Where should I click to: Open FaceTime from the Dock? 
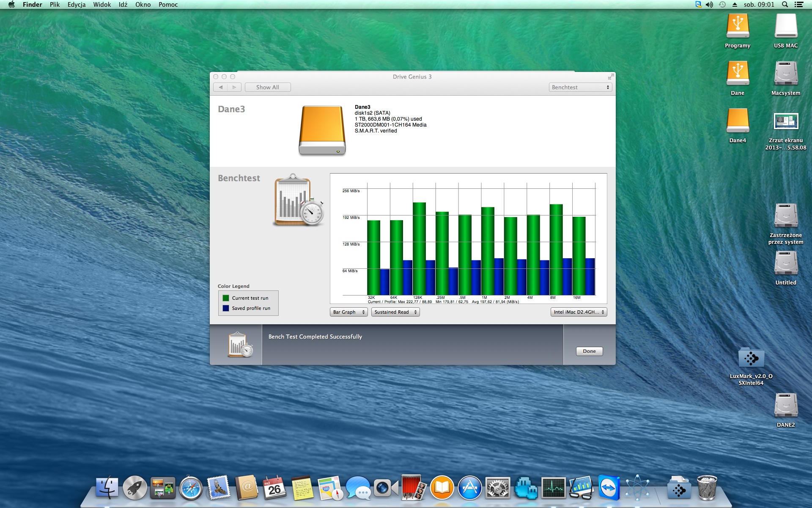(x=386, y=488)
